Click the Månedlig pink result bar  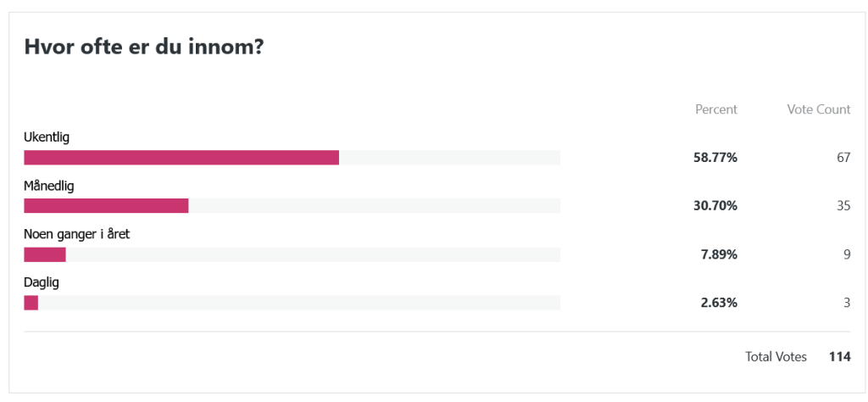tap(106, 206)
